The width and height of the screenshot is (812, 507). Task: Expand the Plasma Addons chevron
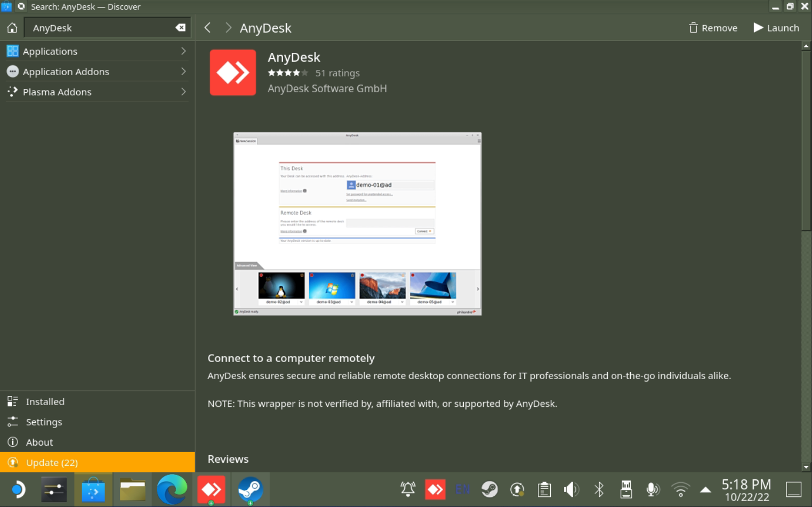click(183, 92)
